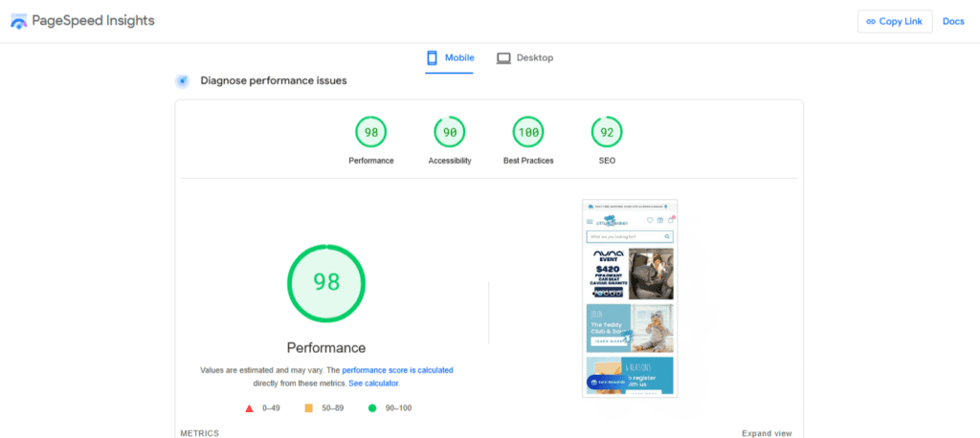Viewport: 980px width, 438px height.
Task: Click the mobile phone icon in Mobile tab
Action: click(x=433, y=57)
